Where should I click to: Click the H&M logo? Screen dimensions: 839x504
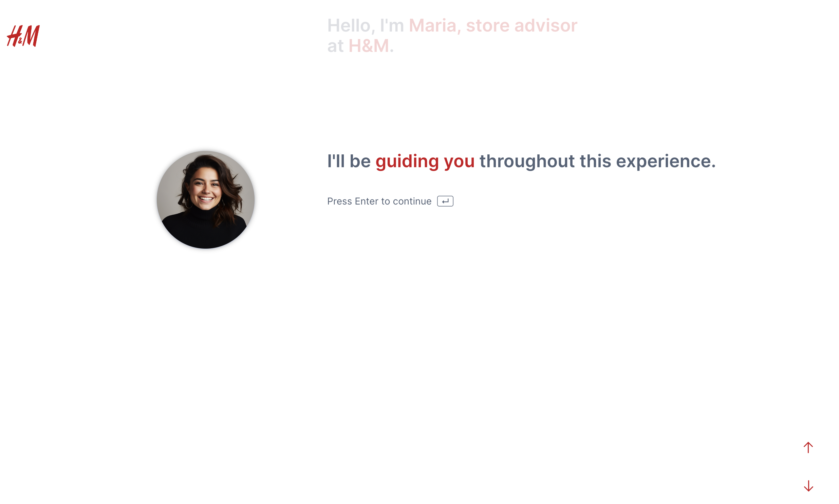(23, 36)
